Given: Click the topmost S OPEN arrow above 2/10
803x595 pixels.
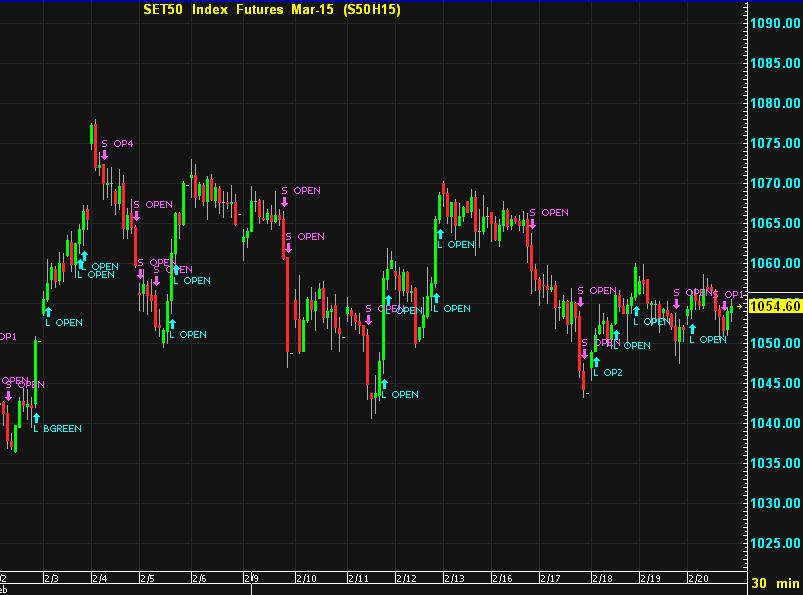Looking at the screenshot, I should tap(285, 201).
